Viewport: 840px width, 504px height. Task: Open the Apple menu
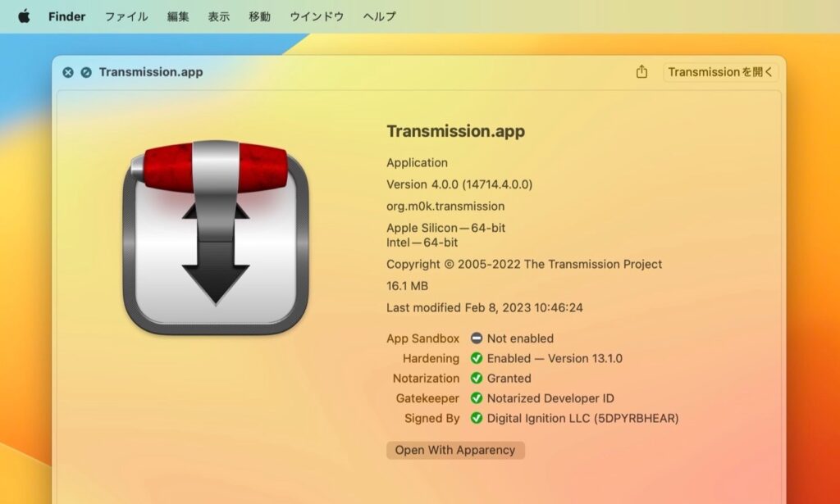[x=22, y=16]
